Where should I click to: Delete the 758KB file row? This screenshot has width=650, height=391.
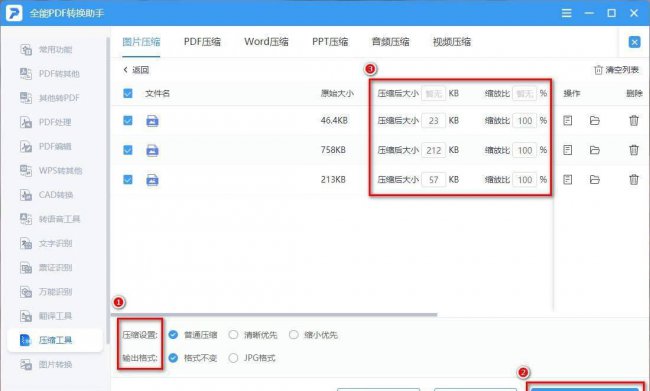(x=633, y=150)
